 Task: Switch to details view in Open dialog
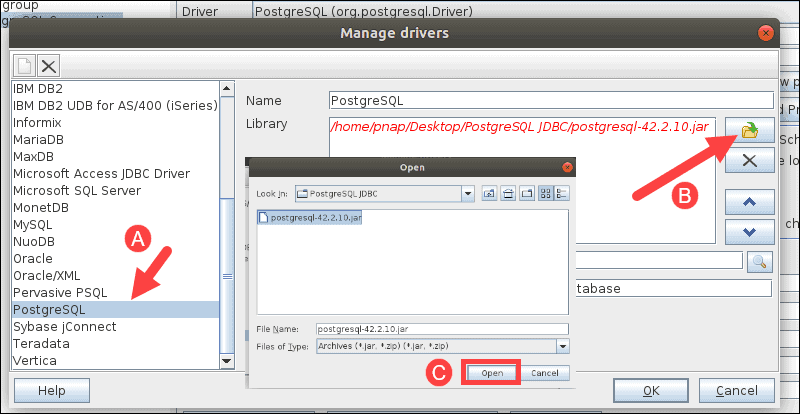coord(562,193)
